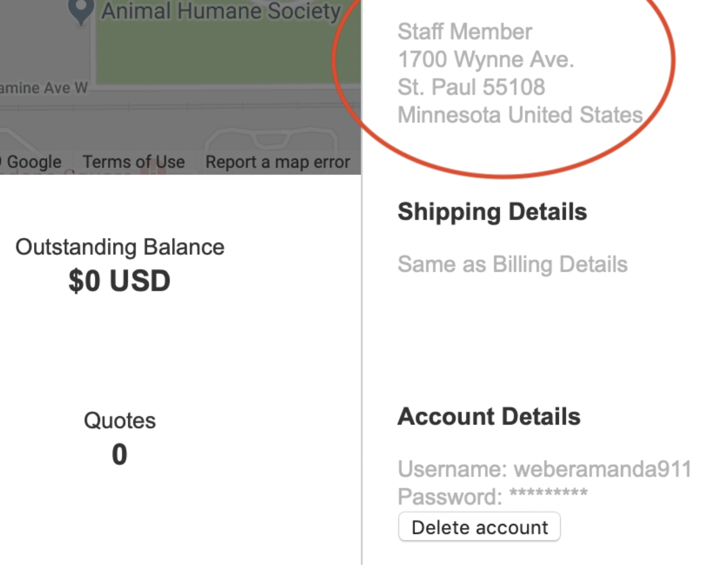728x566 pixels.
Task: Click the Quotes count of 0
Action: click(x=119, y=455)
